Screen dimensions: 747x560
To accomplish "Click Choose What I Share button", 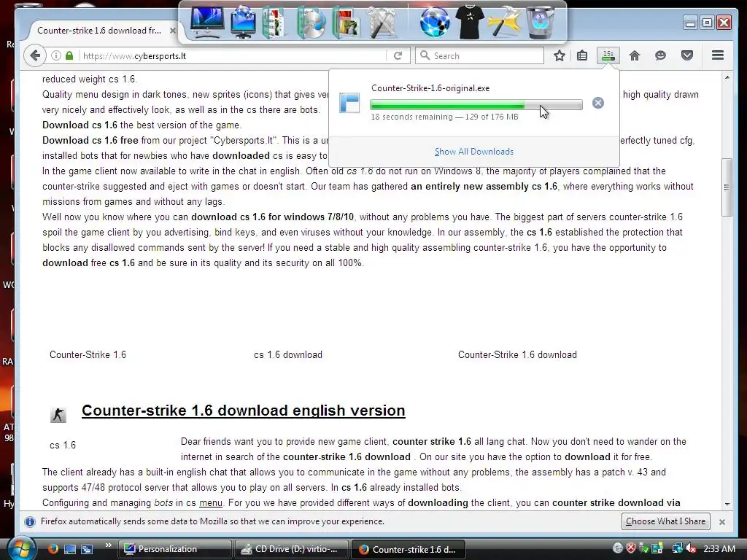I will [x=665, y=521].
